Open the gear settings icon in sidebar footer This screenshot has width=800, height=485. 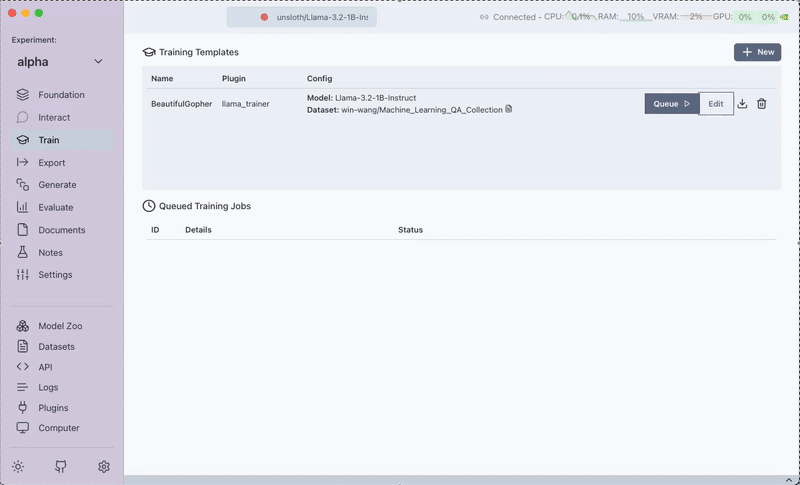tap(104, 467)
